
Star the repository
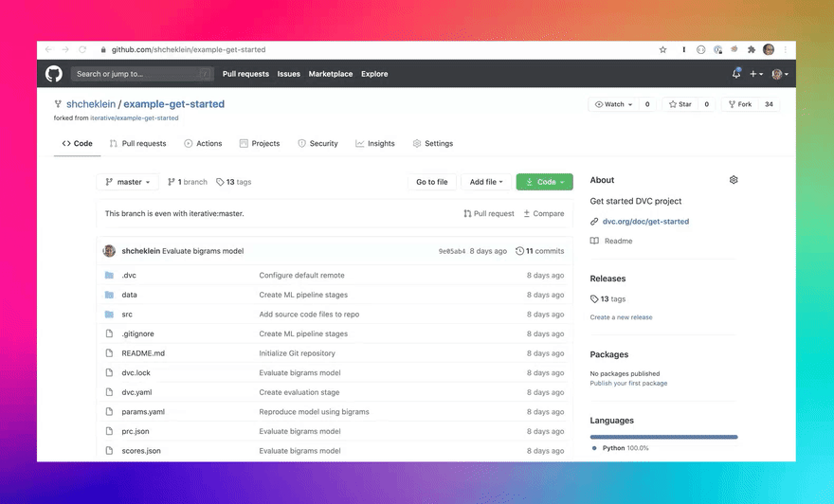(x=680, y=104)
